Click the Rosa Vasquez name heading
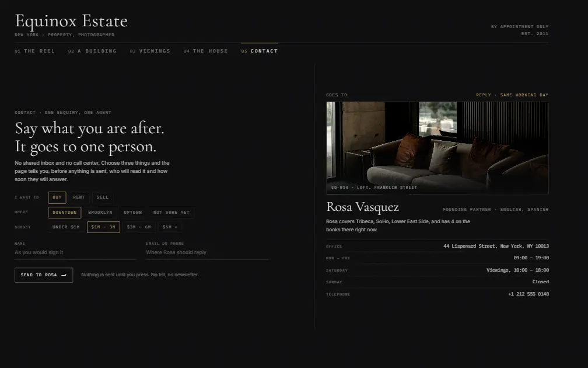Screen dimensions: 588x368 coord(363,207)
